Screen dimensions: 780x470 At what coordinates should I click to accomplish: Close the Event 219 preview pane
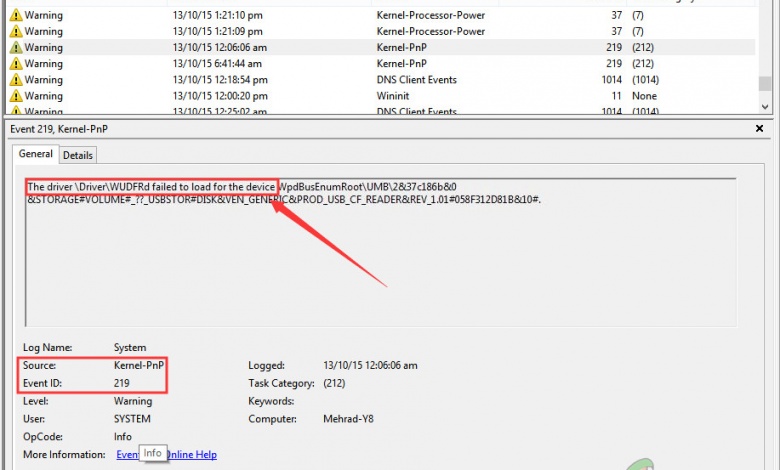click(759, 128)
